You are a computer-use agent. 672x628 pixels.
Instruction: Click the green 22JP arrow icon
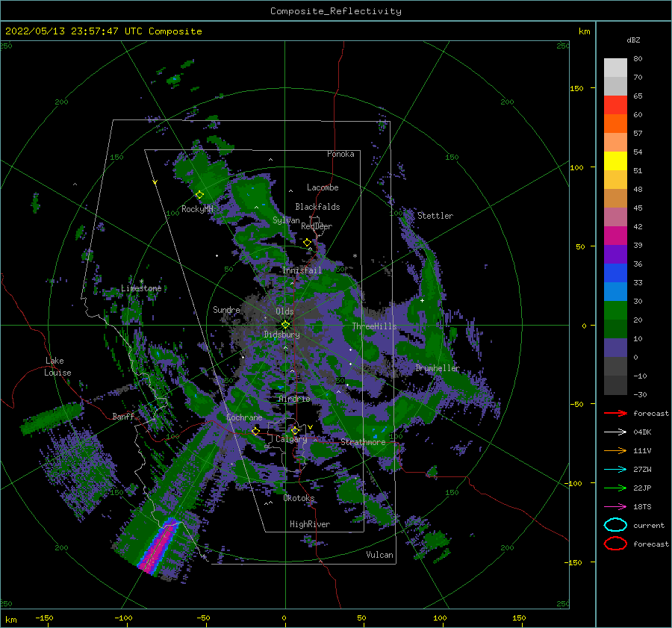tap(615, 488)
